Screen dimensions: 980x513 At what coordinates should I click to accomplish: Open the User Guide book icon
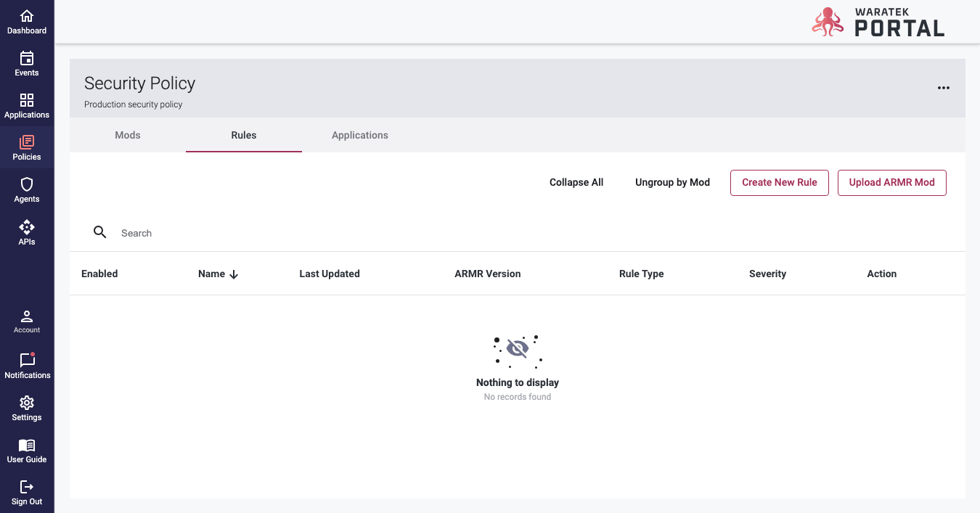27,446
